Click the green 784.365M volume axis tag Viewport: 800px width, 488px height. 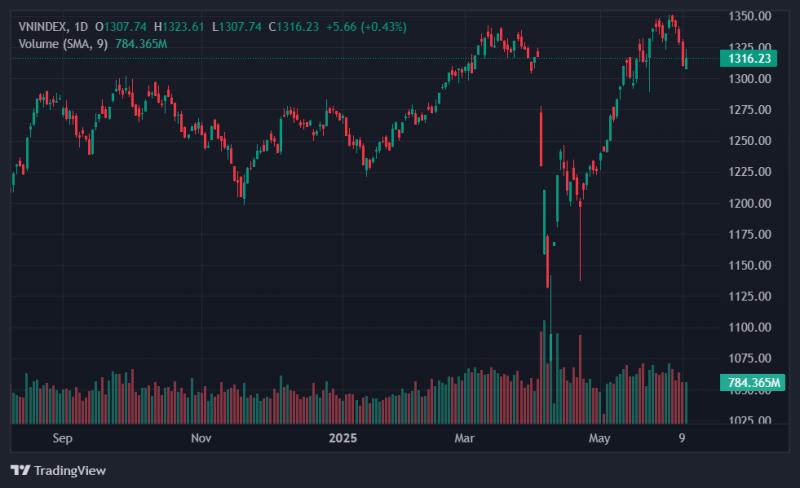pyautogui.click(x=753, y=382)
